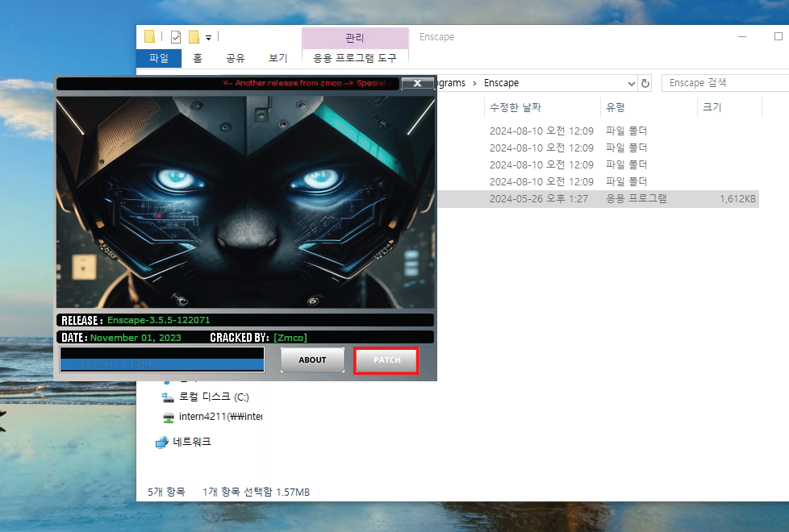Viewport: 789px width, 532px height.
Task: Click the intern4211 network drive icon
Action: pos(168,418)
